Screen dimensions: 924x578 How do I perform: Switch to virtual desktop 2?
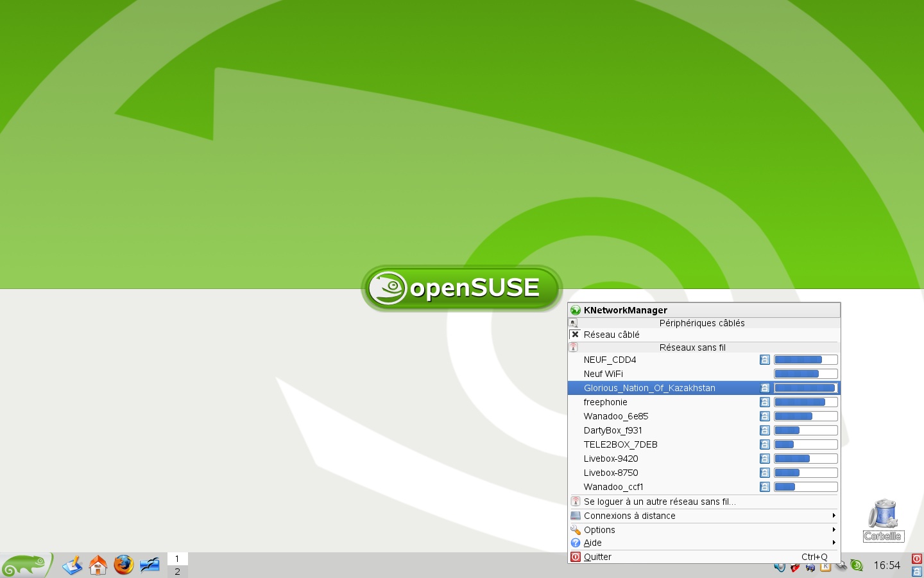coord(177,571)
